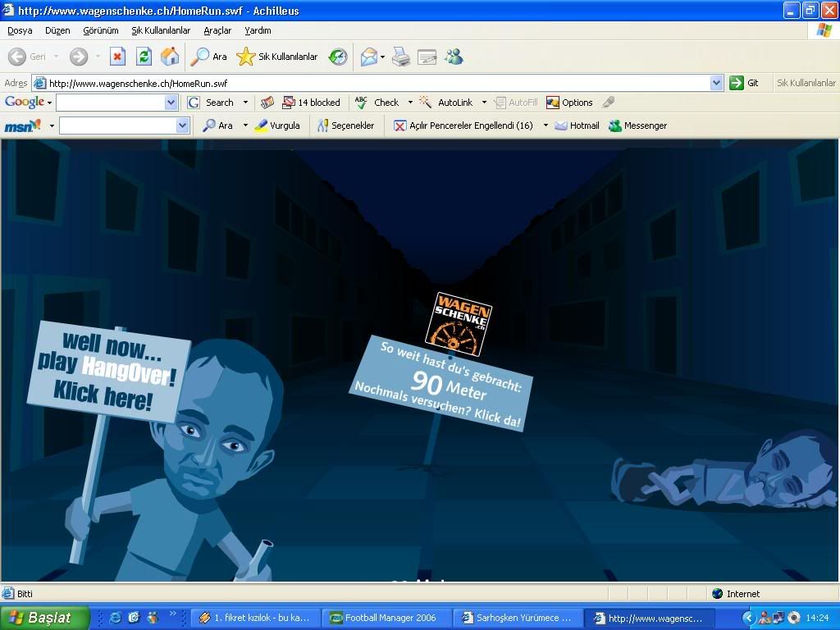
Task: Click the Google toolbar logo
Action: (x=25, y=102)
